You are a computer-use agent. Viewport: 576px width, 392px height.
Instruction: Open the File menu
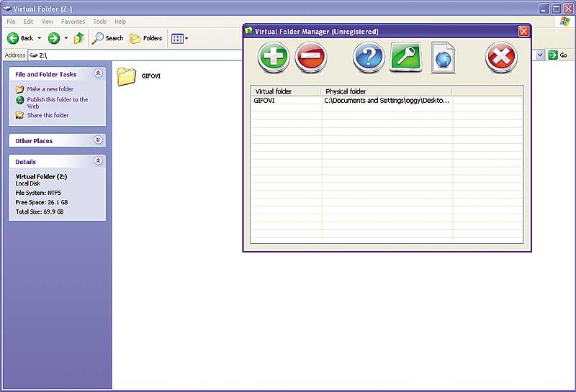(x=11, y=22)
